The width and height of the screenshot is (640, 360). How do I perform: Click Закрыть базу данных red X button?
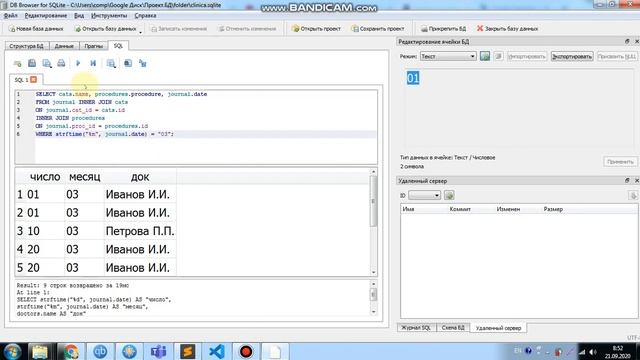tap(507, 29)
